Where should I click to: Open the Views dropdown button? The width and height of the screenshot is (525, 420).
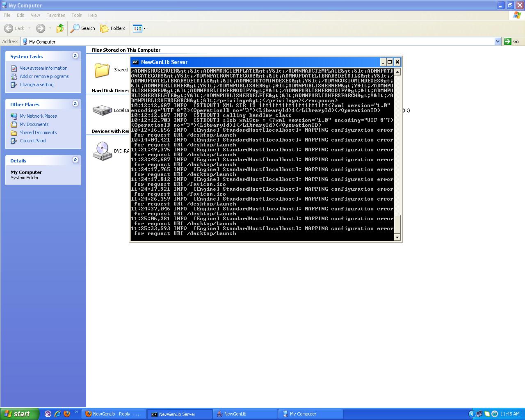coord(139,28)
